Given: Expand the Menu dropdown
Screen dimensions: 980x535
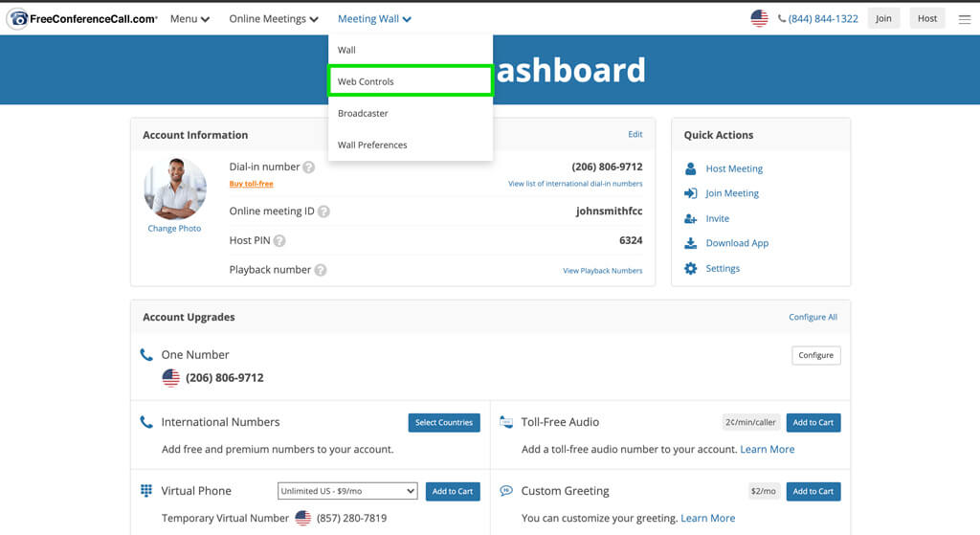Looking at the screenshot, I should (189, 19).
